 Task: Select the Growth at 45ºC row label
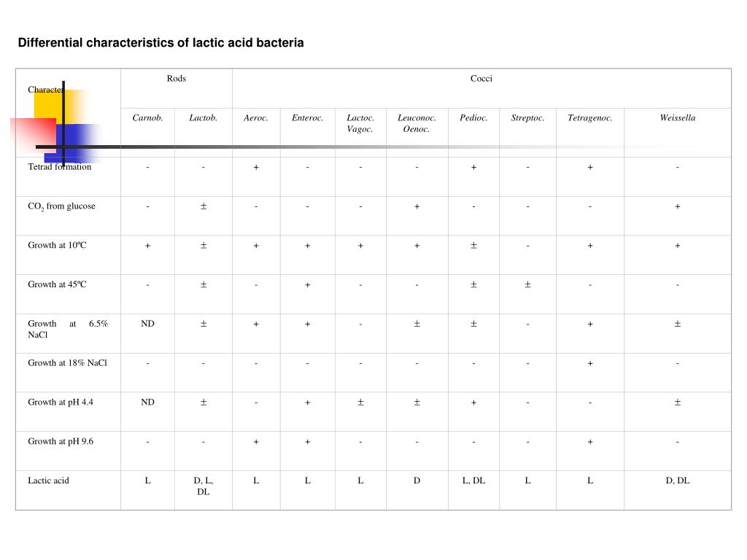(x=57, y=284)
